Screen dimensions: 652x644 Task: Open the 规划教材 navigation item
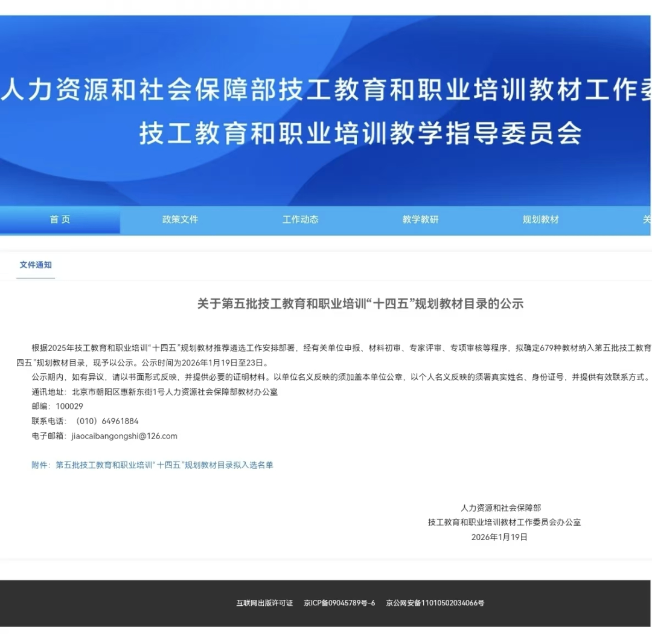point(540,220)
